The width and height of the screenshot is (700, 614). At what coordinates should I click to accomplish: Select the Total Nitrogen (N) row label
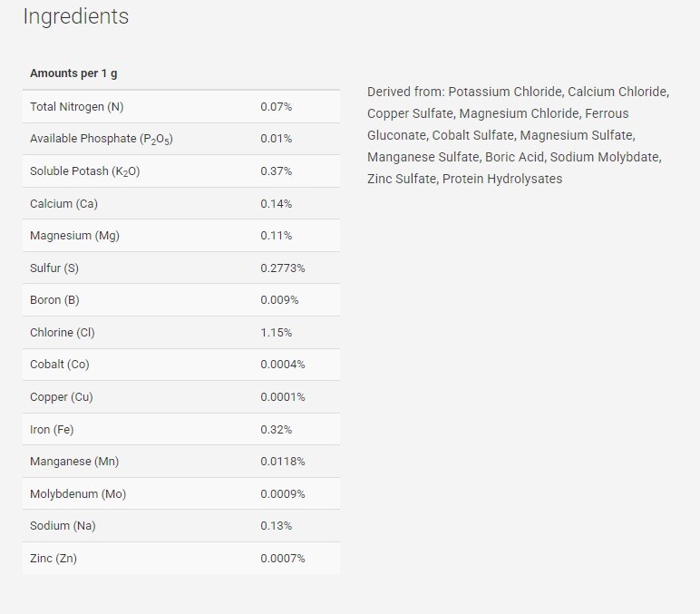(x=76, y=107)
